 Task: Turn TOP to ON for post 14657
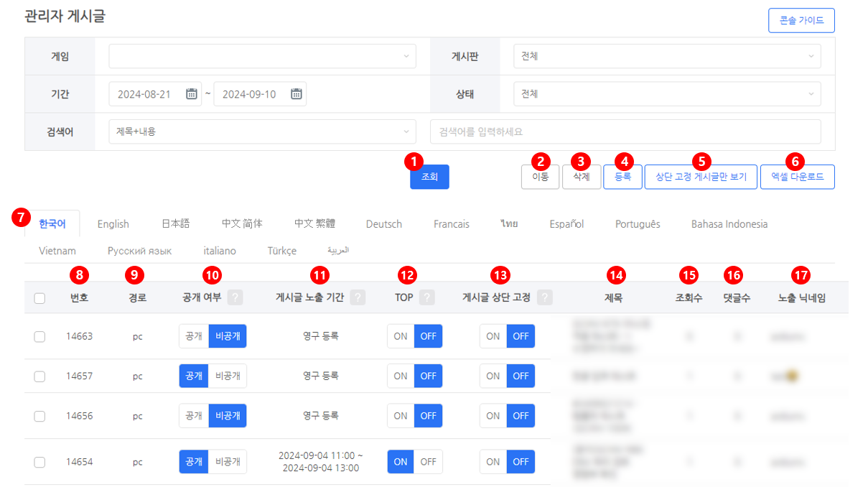click(x=401, y=376)
